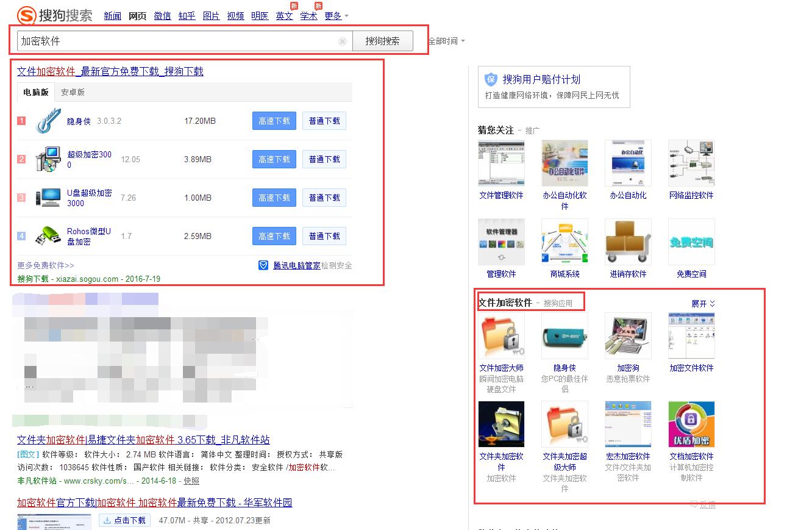The height and width of the screenshot is (530, 812).
Task: Open the 商城系统 thumbnail
Action: pyautogui.click(x=564, y=242)
